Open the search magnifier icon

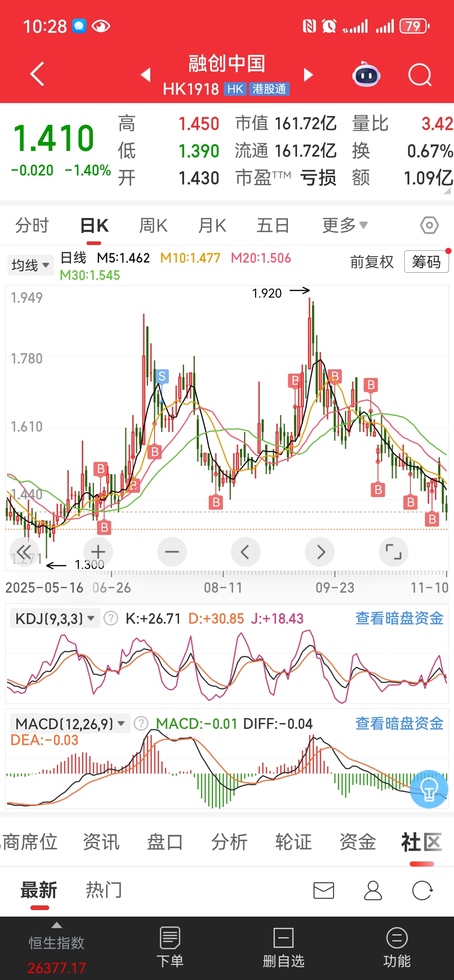(420, 75)
